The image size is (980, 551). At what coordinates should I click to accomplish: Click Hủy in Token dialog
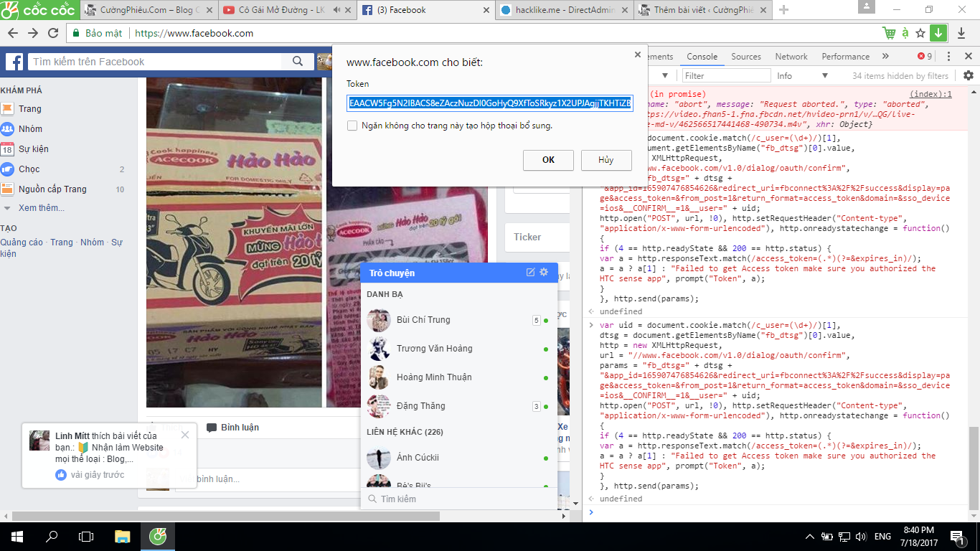[606, 160]
